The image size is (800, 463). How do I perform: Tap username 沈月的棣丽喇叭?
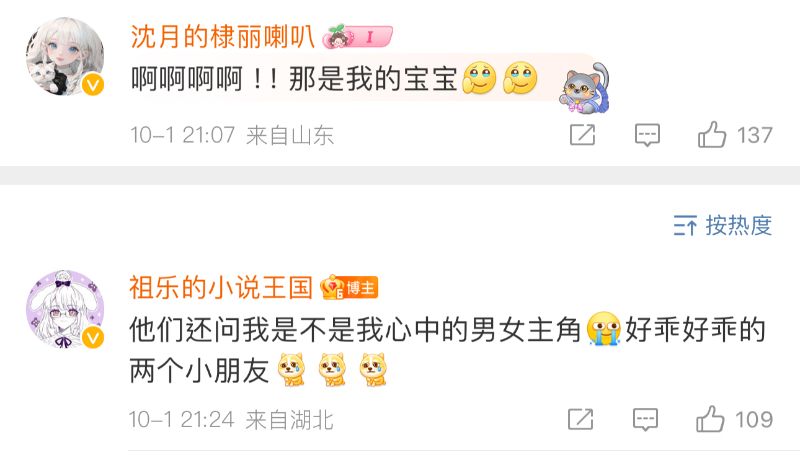[222, 37]
